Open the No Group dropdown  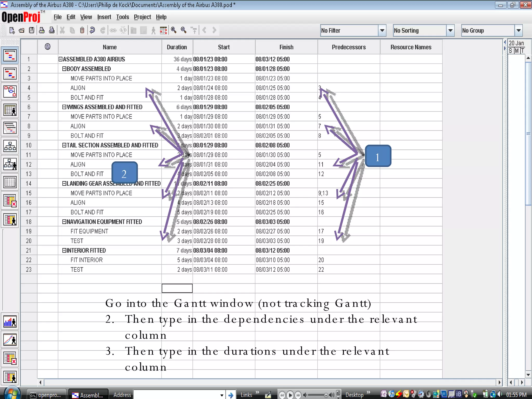pos(518,30)
